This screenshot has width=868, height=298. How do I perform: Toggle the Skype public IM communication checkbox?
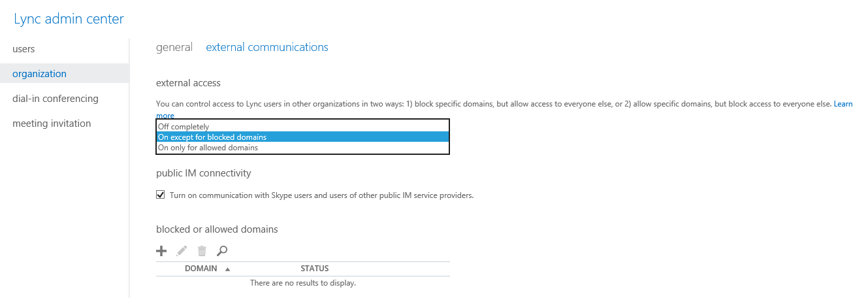161,195
